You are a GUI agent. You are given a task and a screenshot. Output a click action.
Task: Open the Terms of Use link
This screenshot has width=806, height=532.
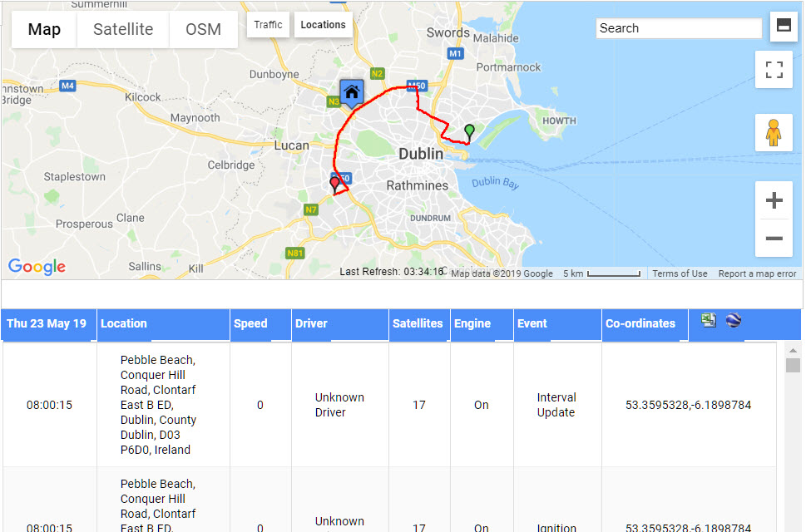coord(680,273)
